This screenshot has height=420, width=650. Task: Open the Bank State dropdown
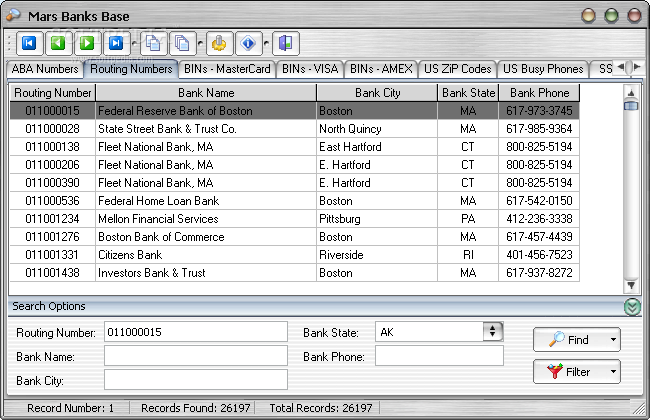[x=492, y=331]
